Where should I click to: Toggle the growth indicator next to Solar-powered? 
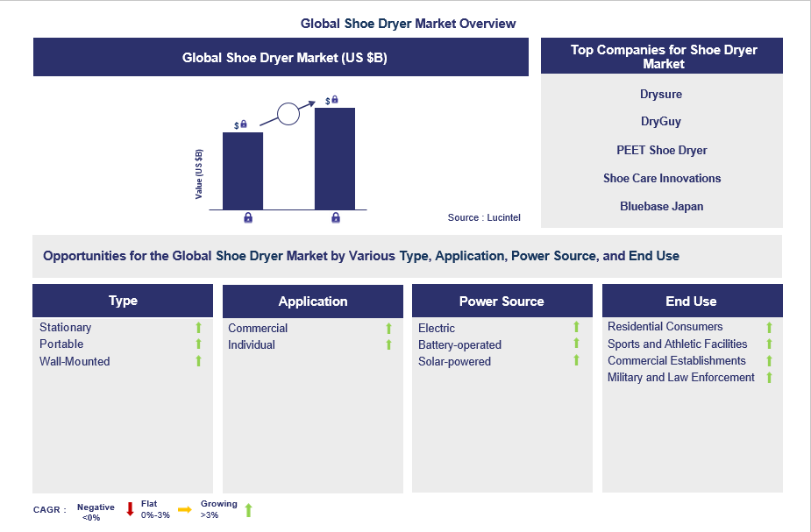pos(576,361)
